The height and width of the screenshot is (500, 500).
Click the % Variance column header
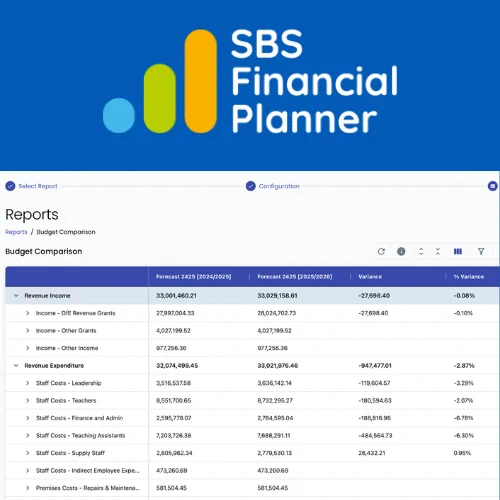point(469,277)
